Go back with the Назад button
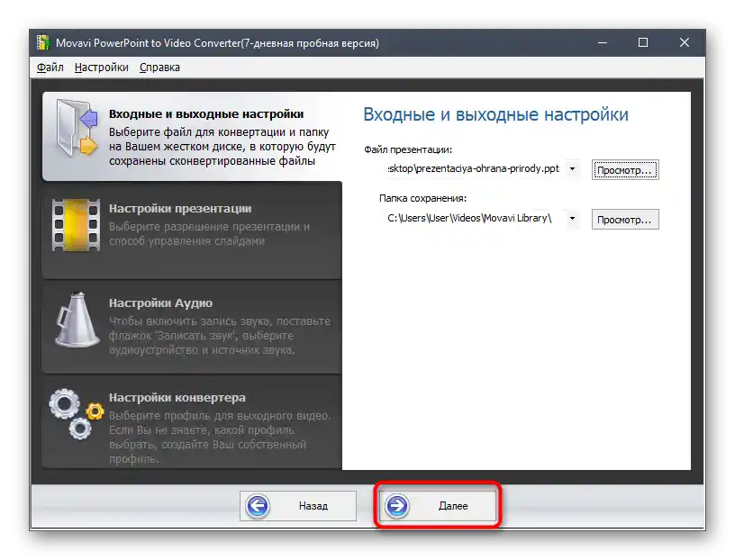Screen dimensions: 735x560 click(x=298, y=506)
